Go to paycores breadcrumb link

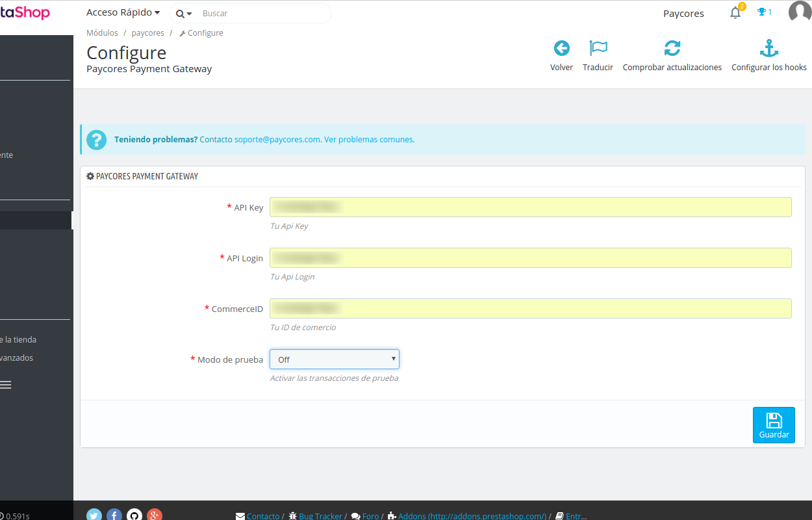(x=147, y=32)
